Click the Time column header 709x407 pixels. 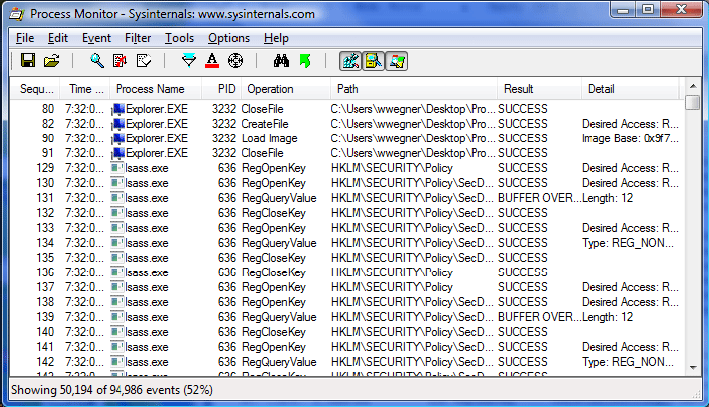click(x=86, y=89)
